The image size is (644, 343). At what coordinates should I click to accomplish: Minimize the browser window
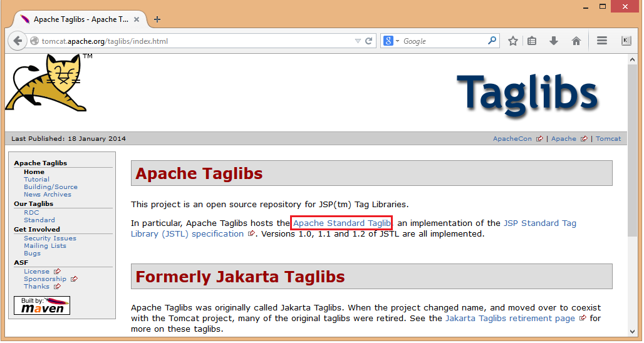coord(586,6)
